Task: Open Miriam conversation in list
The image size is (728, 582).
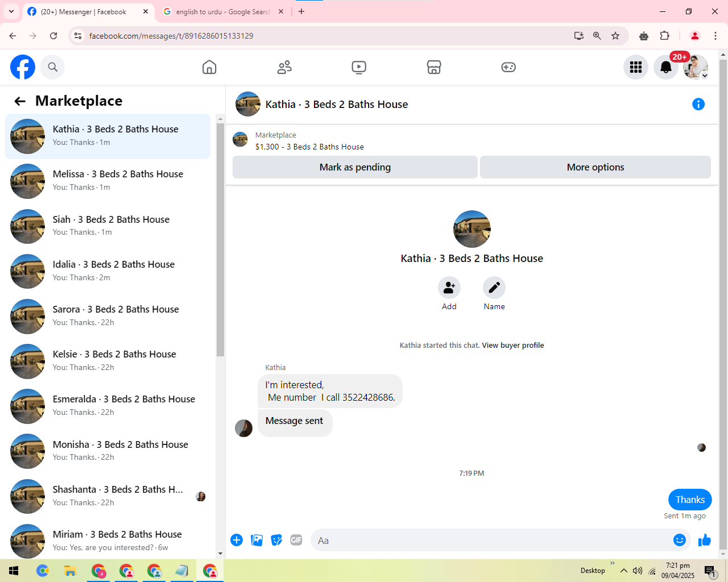Action: 107,541
